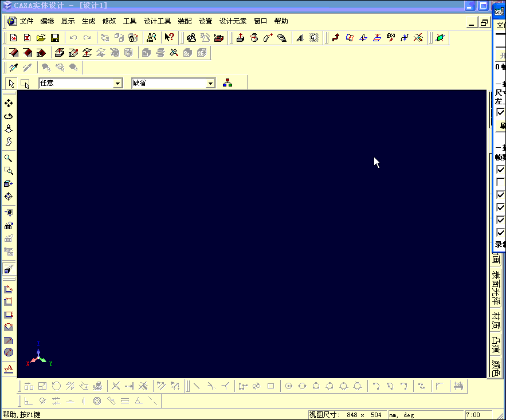Select the sweep shape tool icon

(268, 38)
